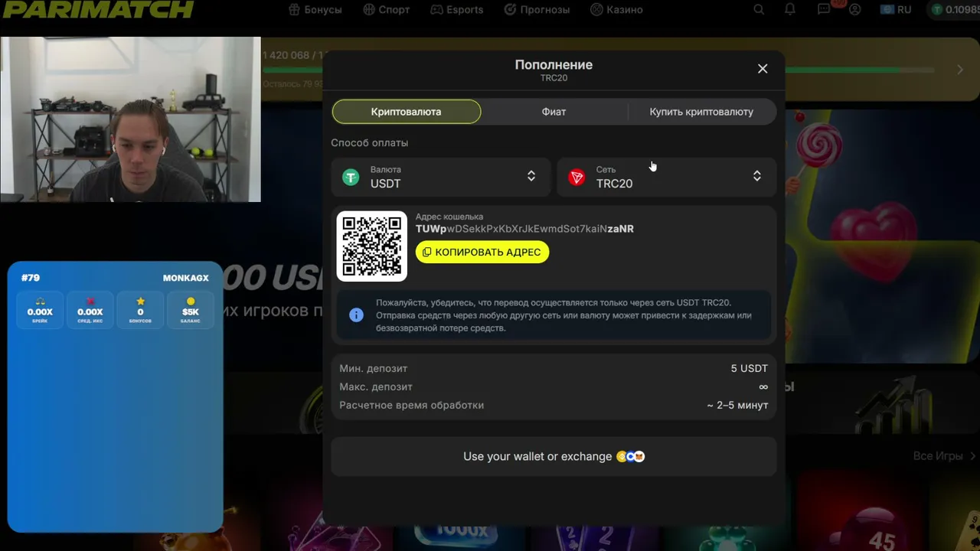This screenshot has width=980, height=551.
Task: Click the wallet address text
Action: pos(524,229)
